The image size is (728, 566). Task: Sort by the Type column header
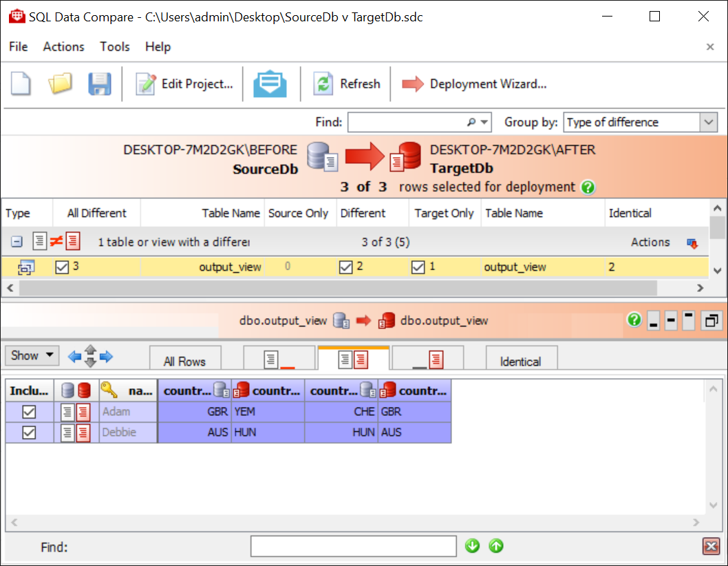(27, 213)
